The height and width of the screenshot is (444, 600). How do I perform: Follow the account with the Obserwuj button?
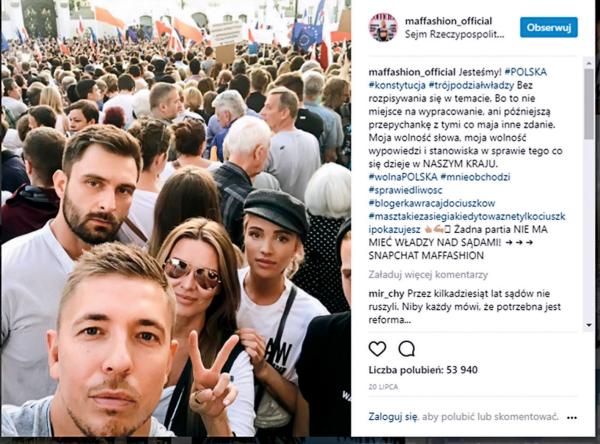click(x=549, y=28)
